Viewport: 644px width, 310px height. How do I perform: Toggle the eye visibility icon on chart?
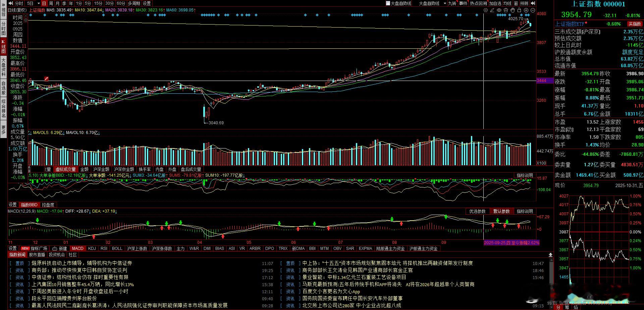pos(499,10)
